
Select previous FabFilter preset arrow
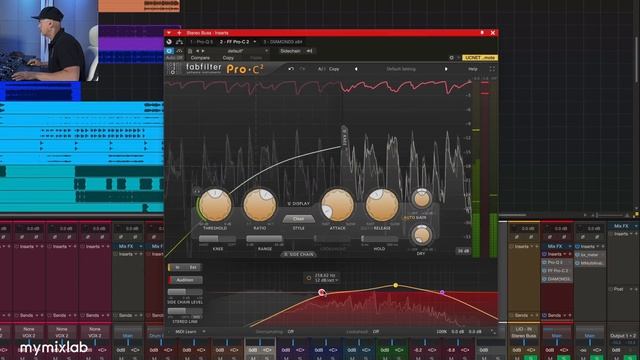(356, 69)
